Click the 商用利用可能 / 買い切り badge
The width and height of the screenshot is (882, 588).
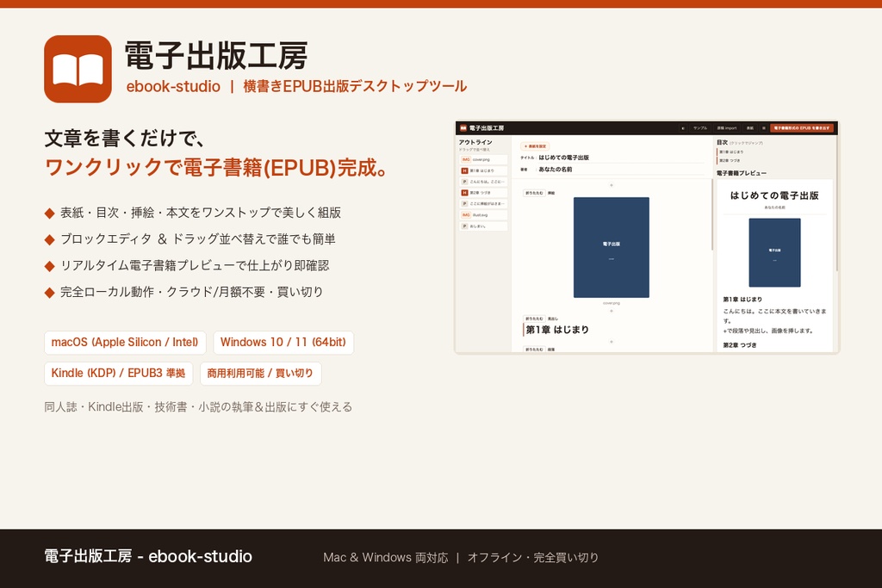260,374
